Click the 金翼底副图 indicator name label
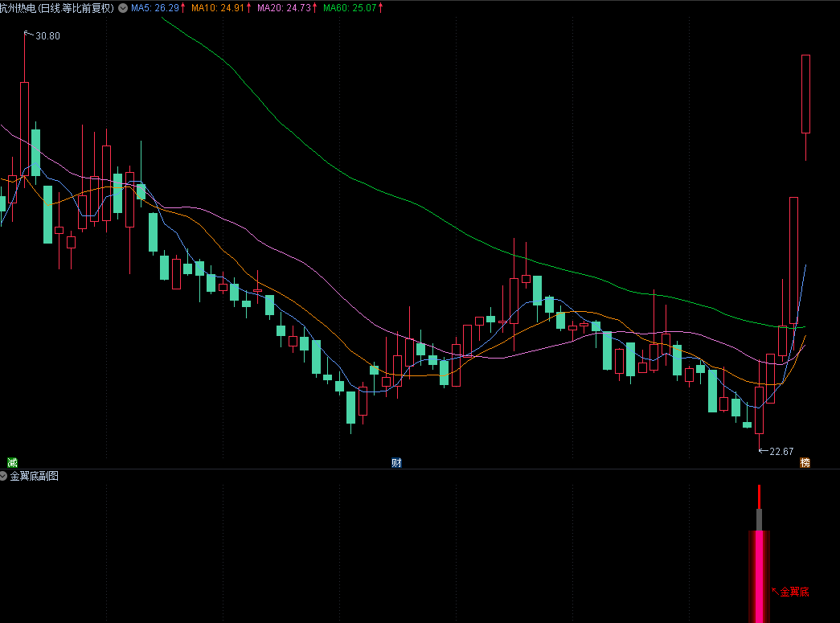Image resolution: width=840 pixels, height=623 pixels. (x=35, y=477)
